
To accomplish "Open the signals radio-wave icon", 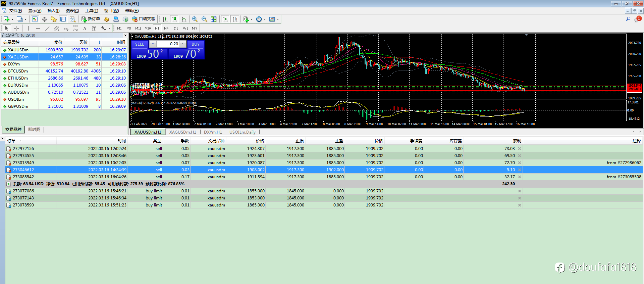I will pyautogui.click(x=125, y=19).
